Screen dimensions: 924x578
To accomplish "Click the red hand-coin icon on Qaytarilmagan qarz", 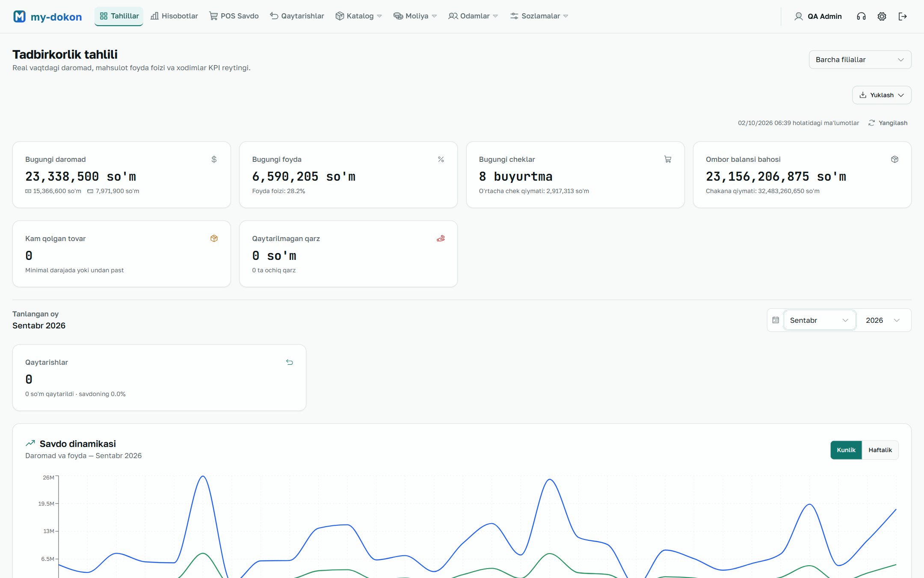I will point(441,238).
